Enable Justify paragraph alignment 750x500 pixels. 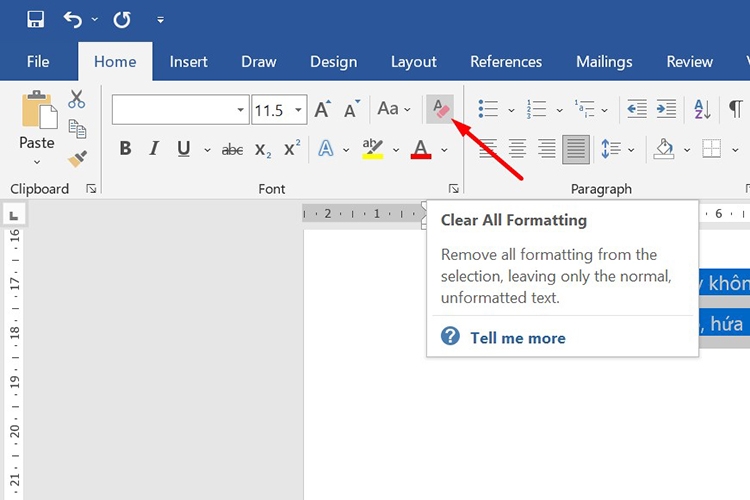pyautogui.click(x=576, y=149)
